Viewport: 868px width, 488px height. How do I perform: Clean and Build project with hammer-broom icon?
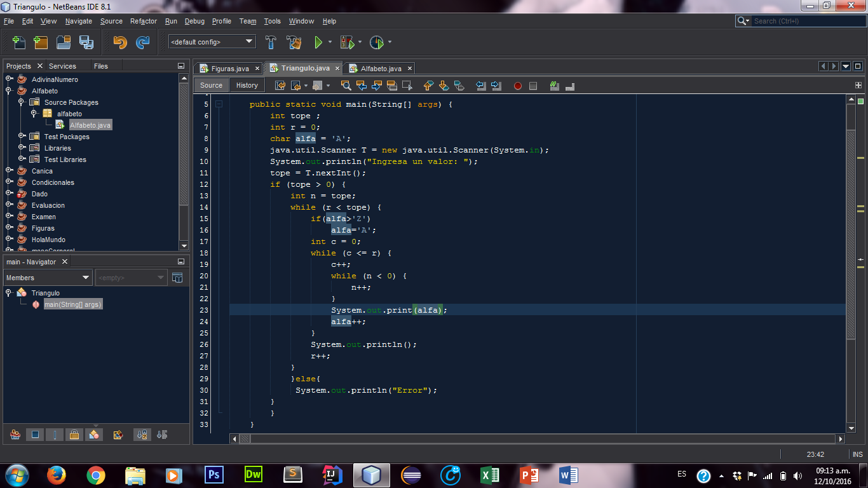click(x=294, y=43)
